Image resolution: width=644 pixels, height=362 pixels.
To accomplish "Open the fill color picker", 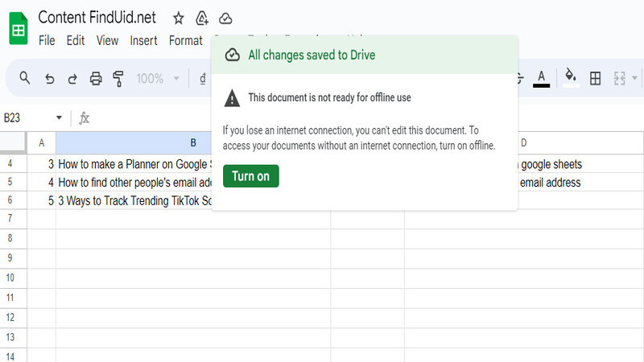I will (x=571, y=78).
